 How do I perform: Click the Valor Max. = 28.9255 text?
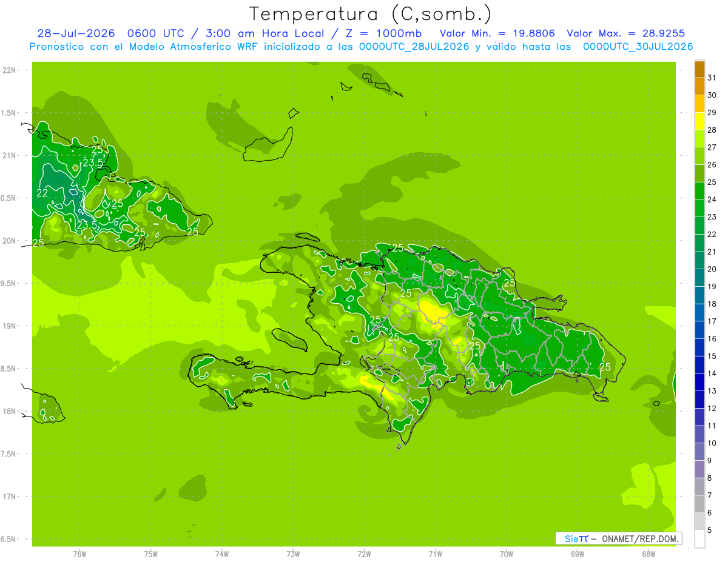pos(625,33)
